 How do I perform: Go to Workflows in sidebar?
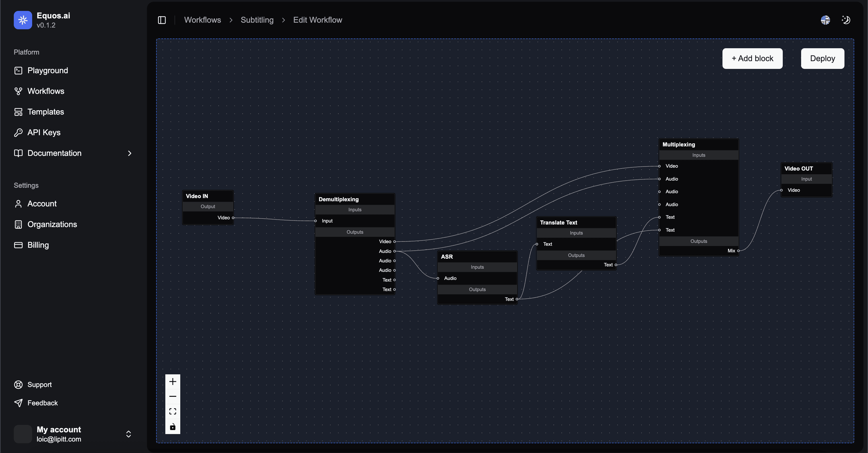46,91
